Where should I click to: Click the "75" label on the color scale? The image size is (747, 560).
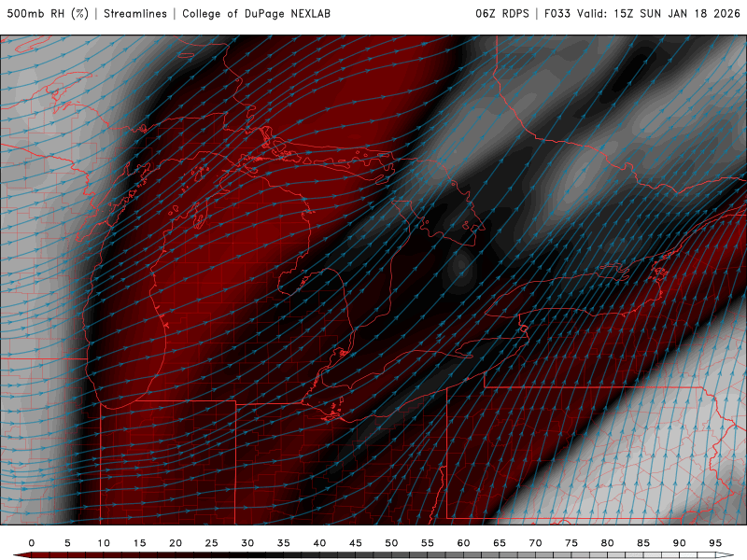[x=571, y=543]
